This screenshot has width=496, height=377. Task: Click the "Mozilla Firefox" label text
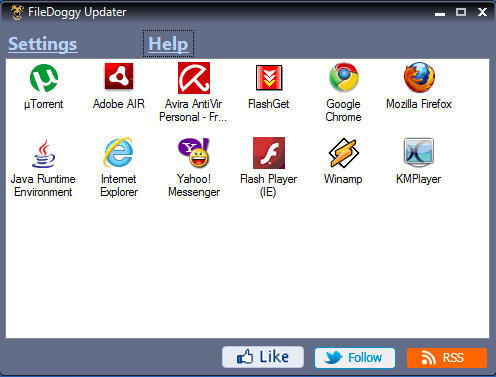pyautogui.click(x=419, y=104)
